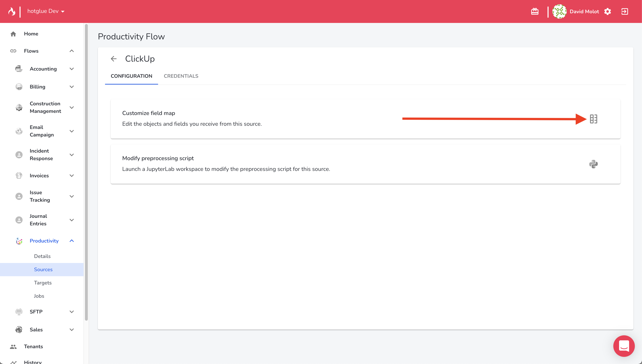Click the sidebar vertical scrollbar
642x364 pixels.
[86, 173]
